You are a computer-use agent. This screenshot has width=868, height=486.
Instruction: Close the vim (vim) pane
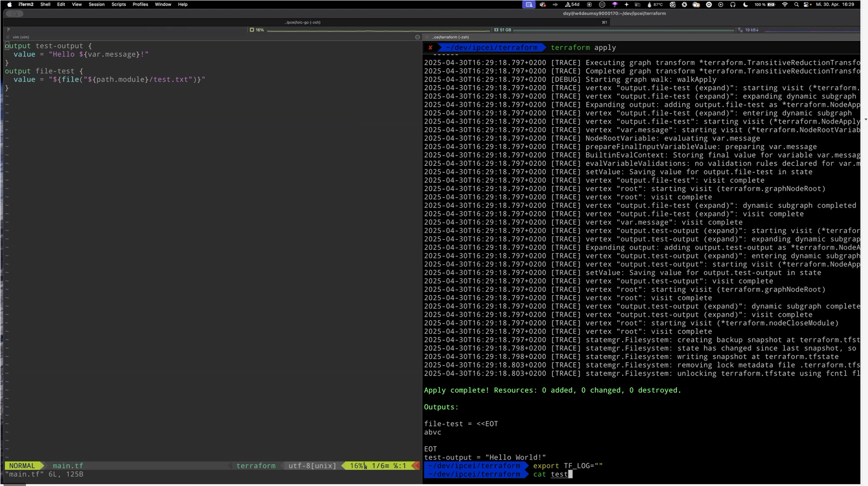tap(8, 37)
